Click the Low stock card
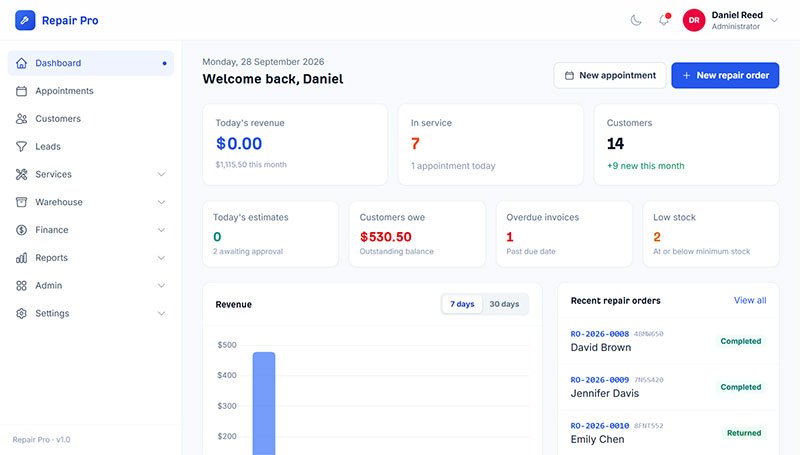Image resolution: width=800 pixels, height=455 pixels. [711, 234]
